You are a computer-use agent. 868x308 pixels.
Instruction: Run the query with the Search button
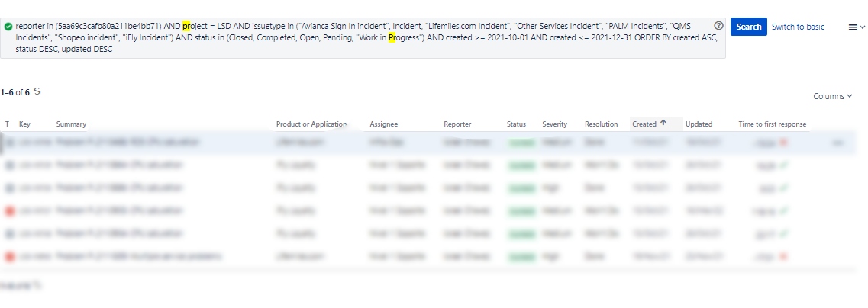[748, 27]
